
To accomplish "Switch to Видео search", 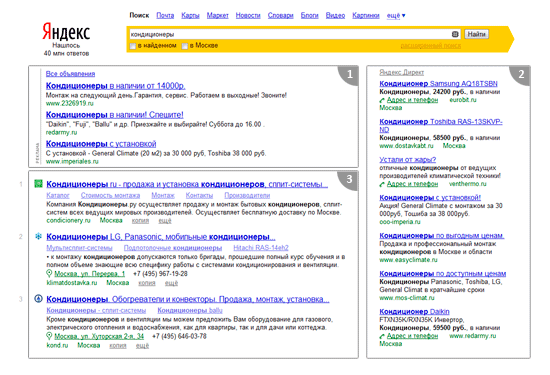I will click(335, 15).
